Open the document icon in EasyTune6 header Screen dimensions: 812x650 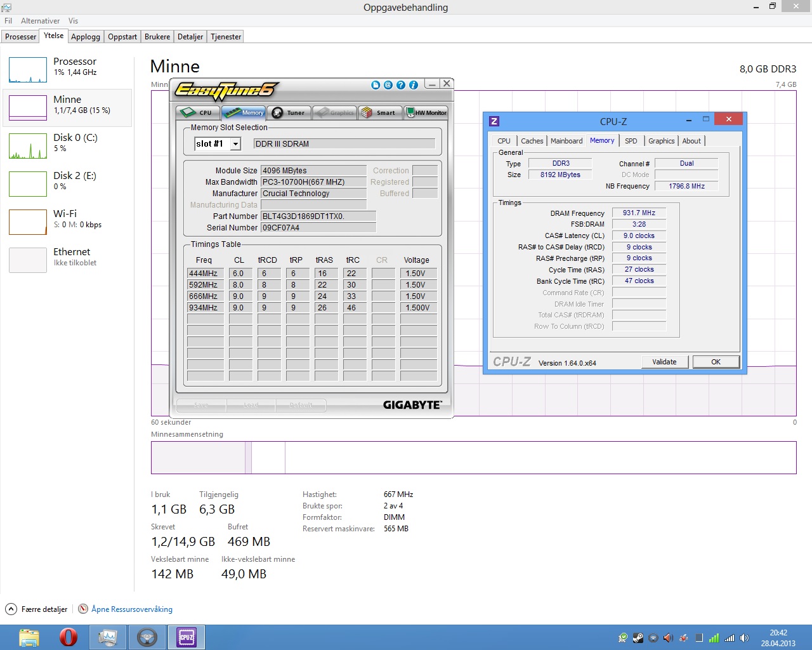coord(376,84)
